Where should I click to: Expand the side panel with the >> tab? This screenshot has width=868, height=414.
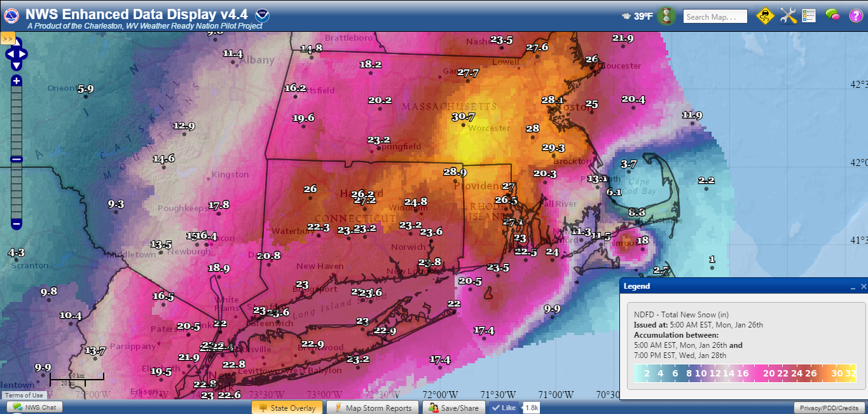pyautogui.click(x=8, y=38)
